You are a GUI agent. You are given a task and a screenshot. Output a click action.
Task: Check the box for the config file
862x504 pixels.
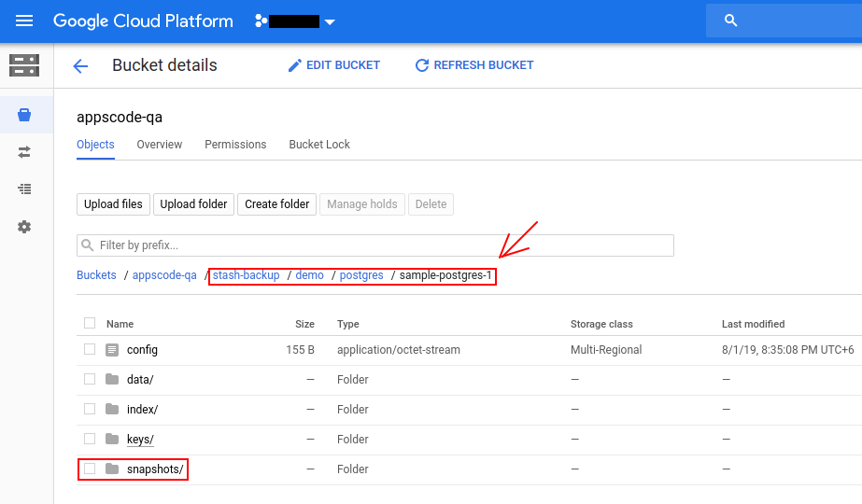pyautogui.click(x=90, y=349)
